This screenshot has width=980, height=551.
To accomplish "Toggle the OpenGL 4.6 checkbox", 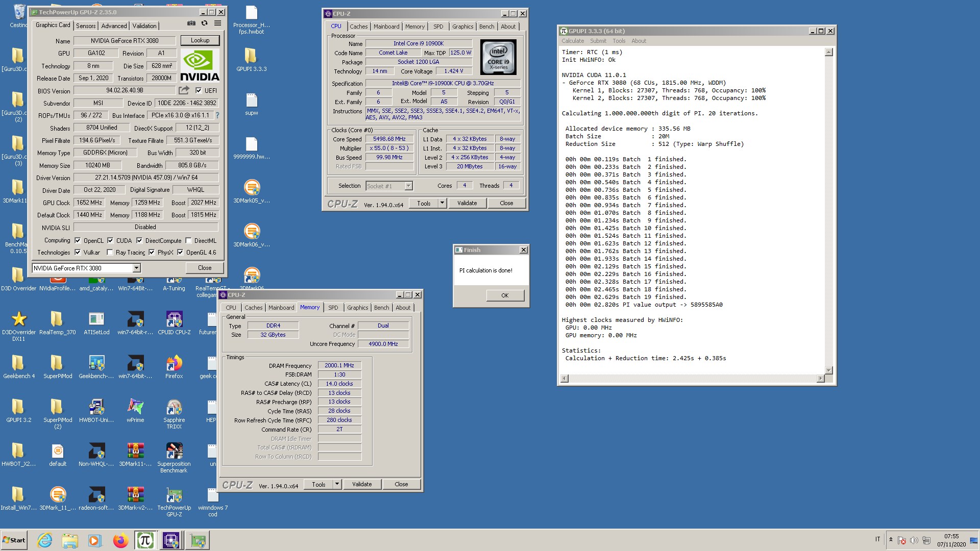I will [x=180, y=252].
